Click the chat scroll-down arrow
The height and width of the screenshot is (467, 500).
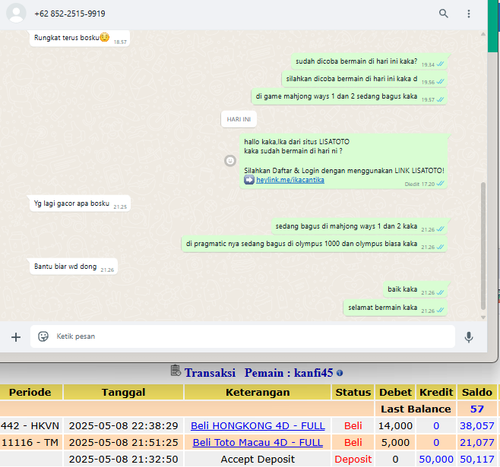click(x=483, y=317)
